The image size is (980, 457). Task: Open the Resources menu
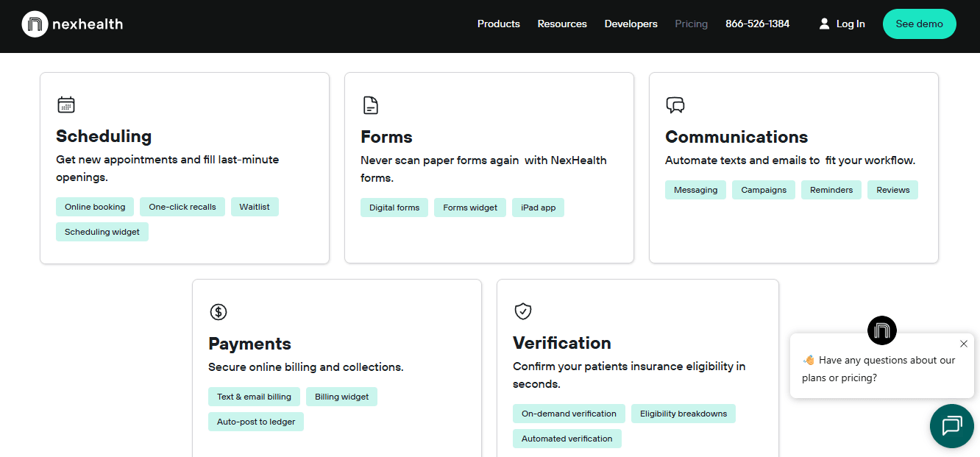(x=562, y=24)
